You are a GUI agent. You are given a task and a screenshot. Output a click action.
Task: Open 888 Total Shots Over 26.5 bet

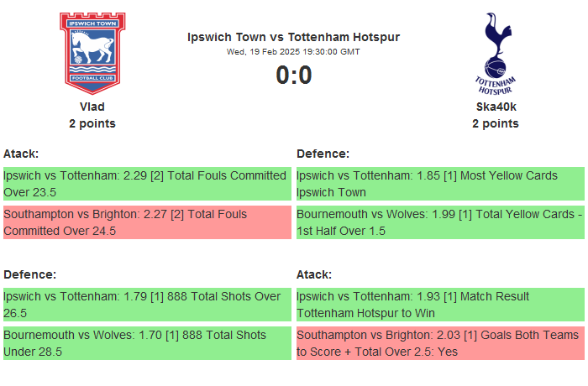pos(147,305)
